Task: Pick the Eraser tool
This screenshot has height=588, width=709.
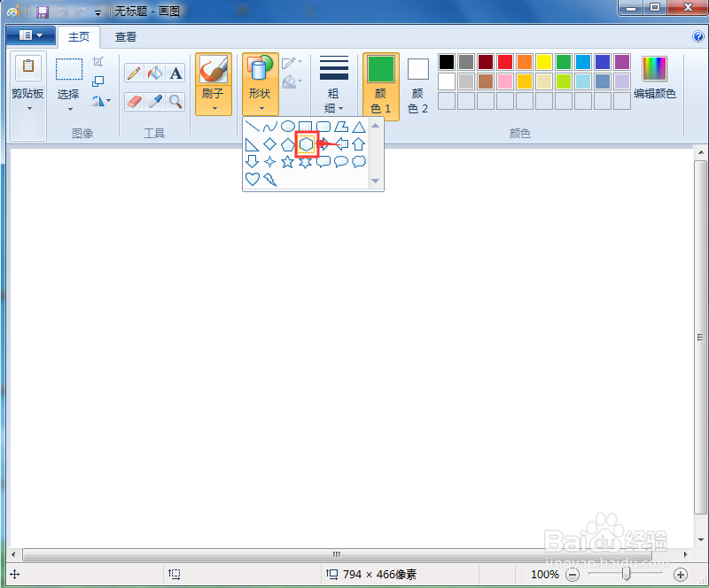Action: 135,101
